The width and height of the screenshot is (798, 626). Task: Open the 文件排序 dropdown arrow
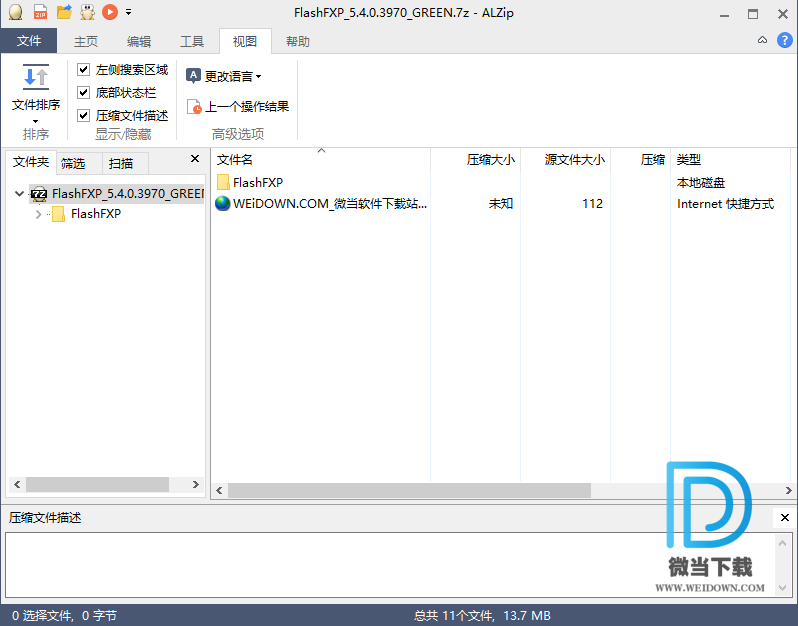[x=36, y=121]
